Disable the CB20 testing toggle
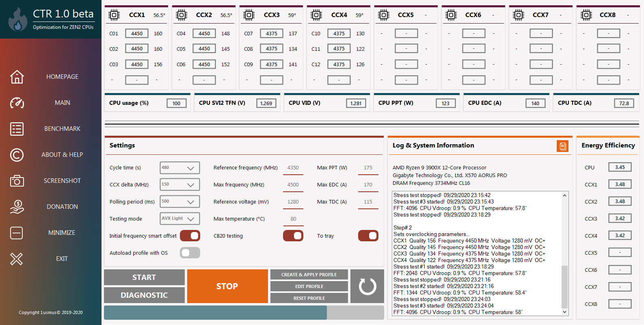644x325 pixels. [293, 236]
